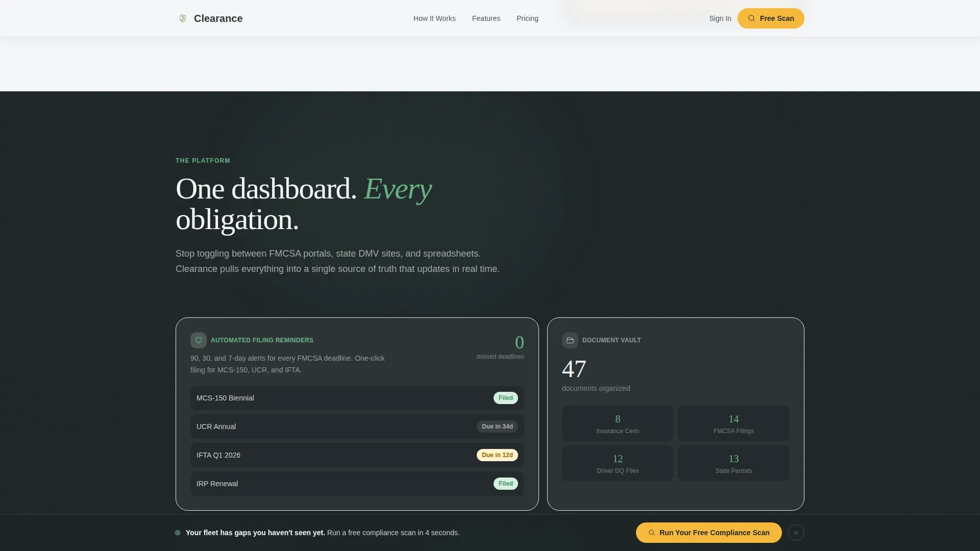Image resolution: width=980 pixels, height=551 pixels.
Task: Click 'Your fleet has gaps' banner text
Action: click(x=255, y=533)
